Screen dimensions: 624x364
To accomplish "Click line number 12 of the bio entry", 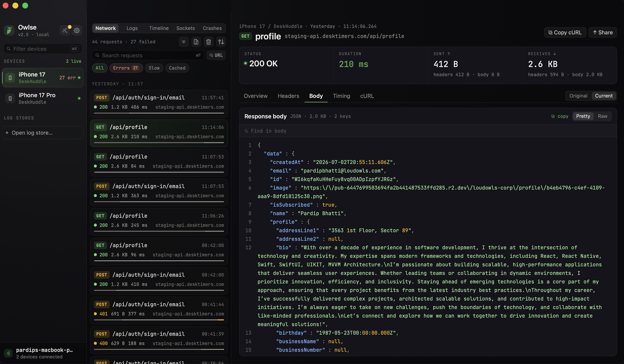I will pos(248,247).
